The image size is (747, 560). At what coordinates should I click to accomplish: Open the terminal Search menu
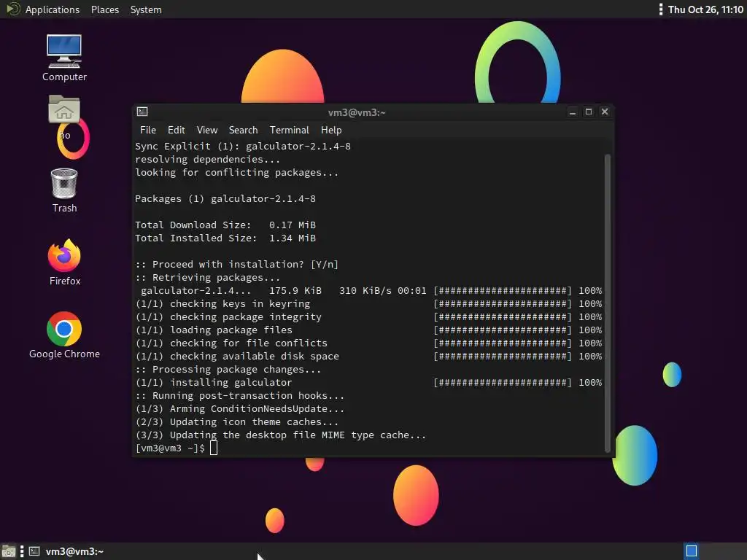pyautogui.click(x=243, y=130)
